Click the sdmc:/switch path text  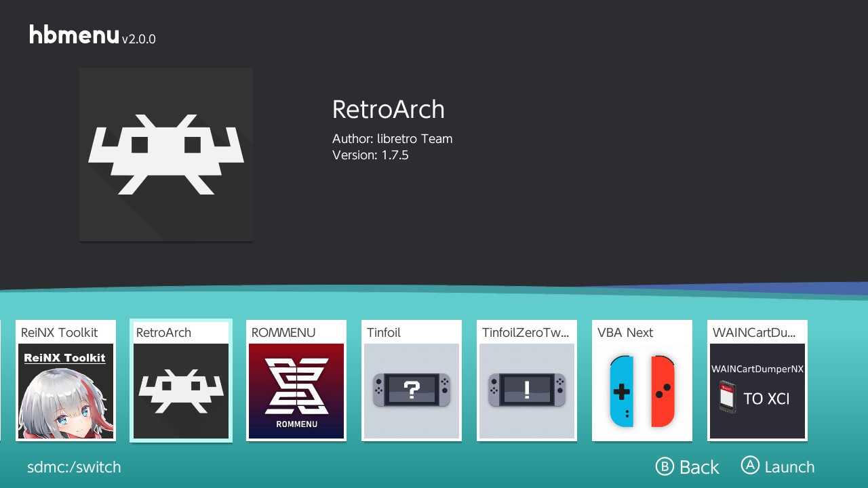point(74,467)
